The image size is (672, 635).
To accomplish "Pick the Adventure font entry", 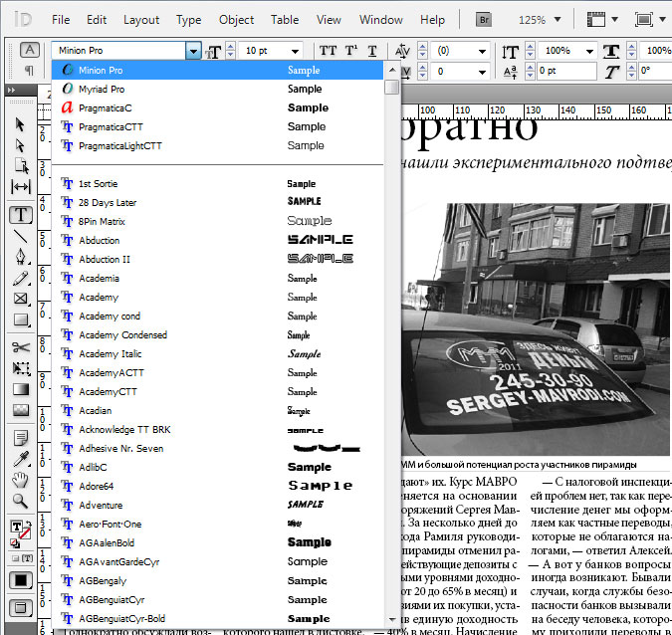I will coord(217,506).
